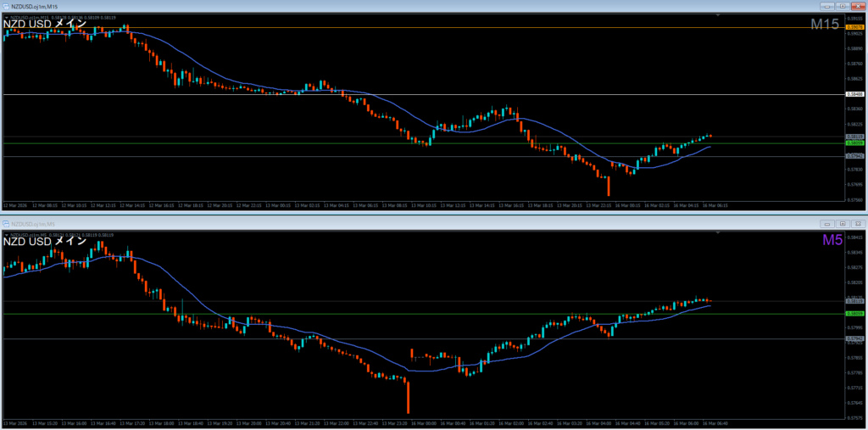Minimize the M5 chart window
The image size is (868, 430).
pos(827,223)
